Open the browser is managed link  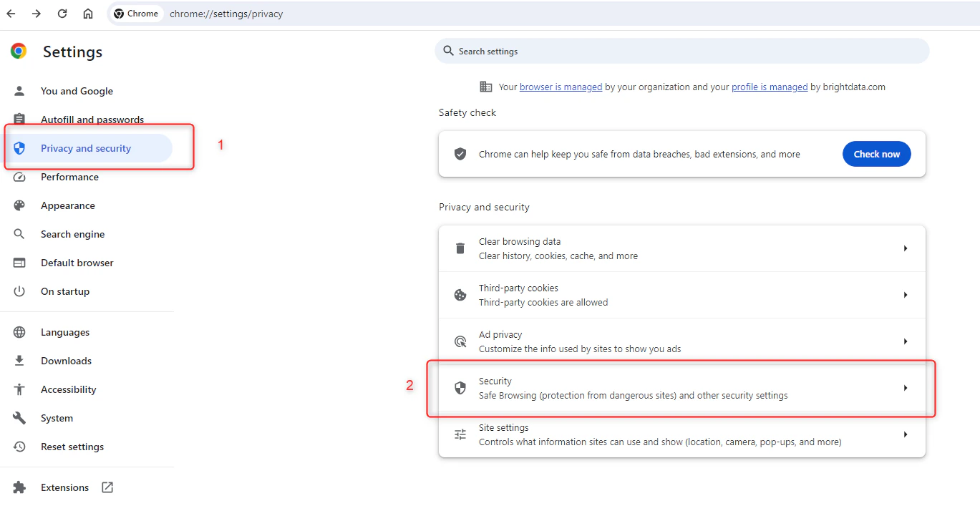pyautogui.click(x=561, y=87)
